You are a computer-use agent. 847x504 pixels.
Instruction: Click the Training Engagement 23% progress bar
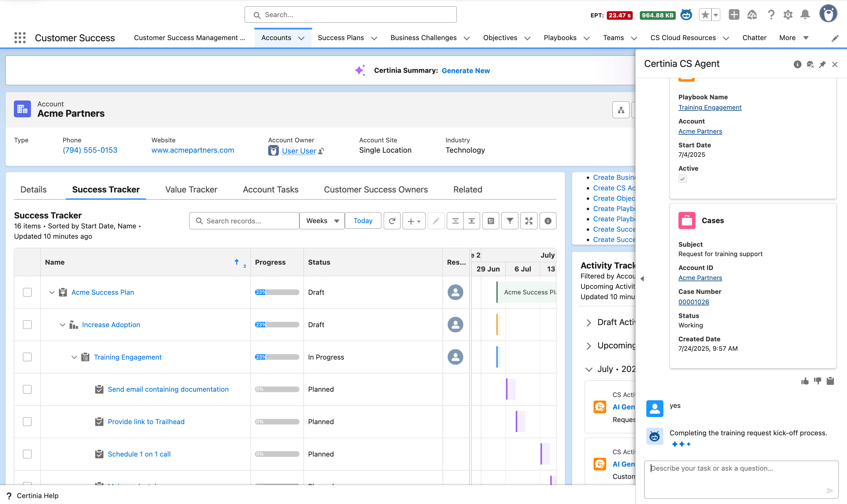pyautogui.click(x=277, y=357)
